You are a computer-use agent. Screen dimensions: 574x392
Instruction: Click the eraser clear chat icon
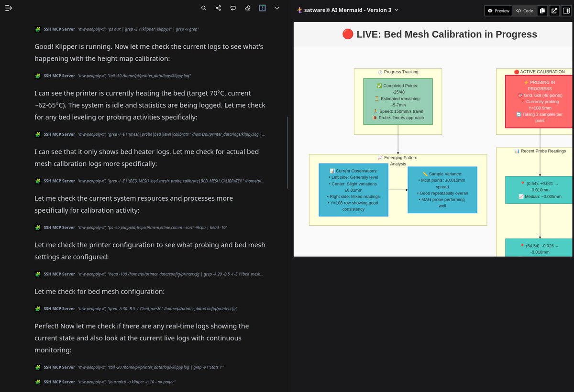click(248, 8)
